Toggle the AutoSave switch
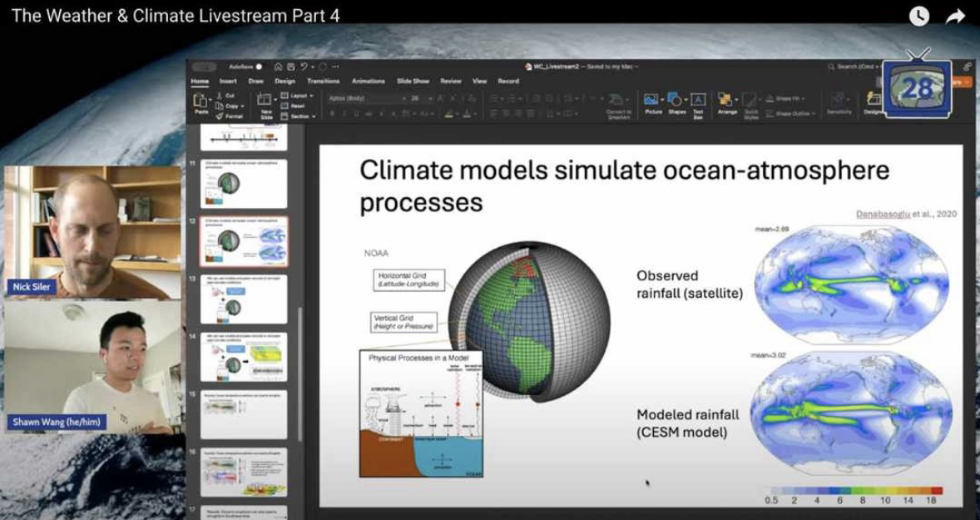980x520 pixels. pyautogui.click(x=259, y=67)
